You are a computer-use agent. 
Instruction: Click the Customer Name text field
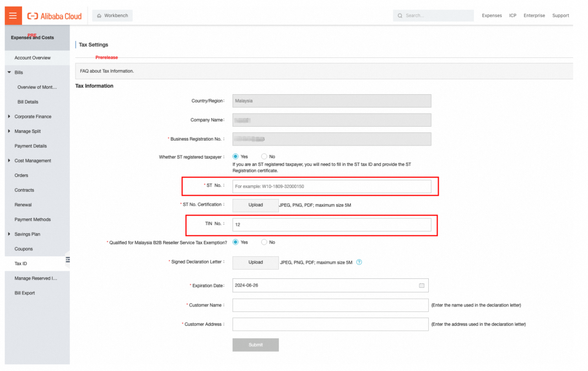pos(331,305)
